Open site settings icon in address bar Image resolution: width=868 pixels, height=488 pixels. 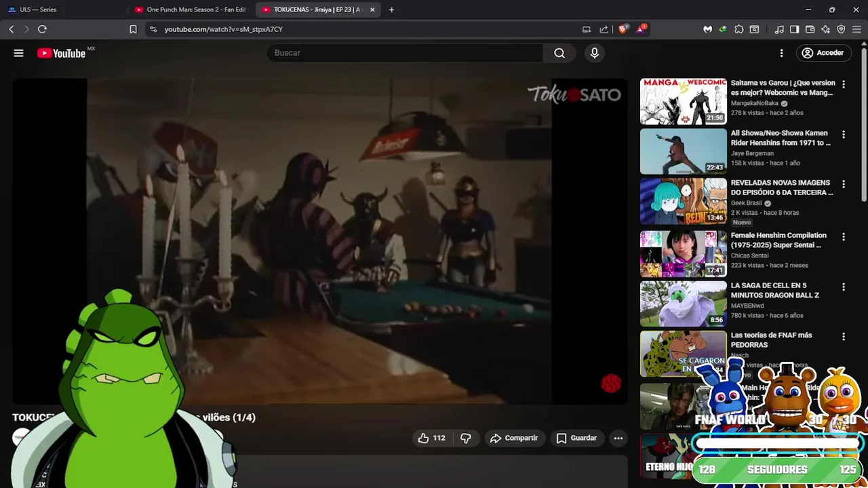(x=153, y=29)
